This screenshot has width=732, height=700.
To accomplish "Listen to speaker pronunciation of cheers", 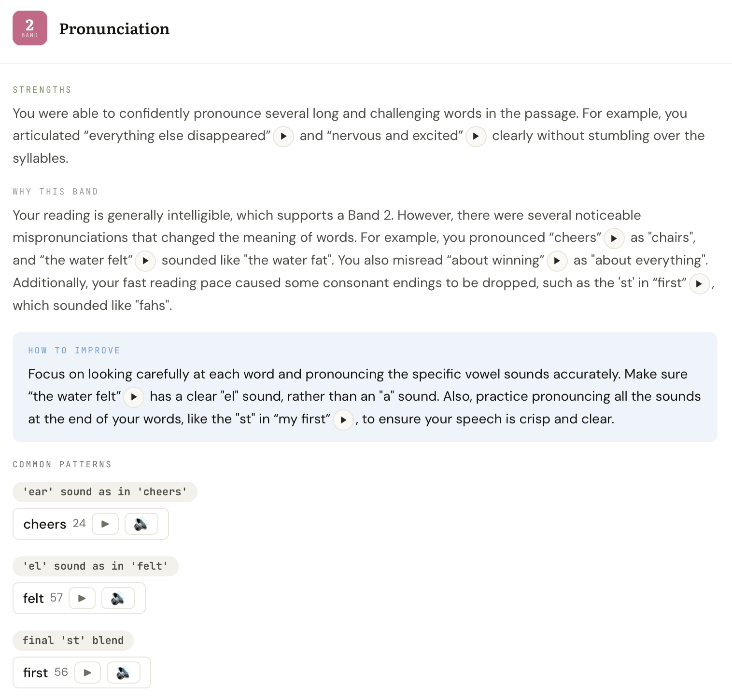I will point(141,524).
